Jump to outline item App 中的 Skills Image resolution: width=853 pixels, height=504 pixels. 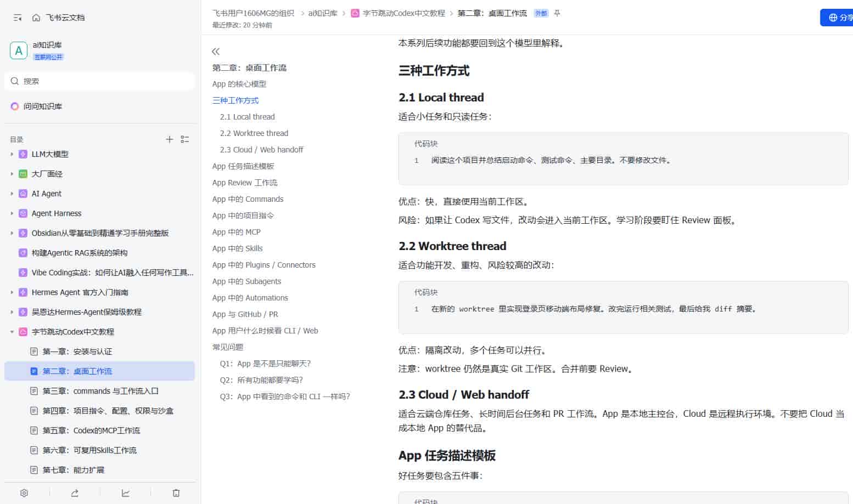(x=238, y=248)
